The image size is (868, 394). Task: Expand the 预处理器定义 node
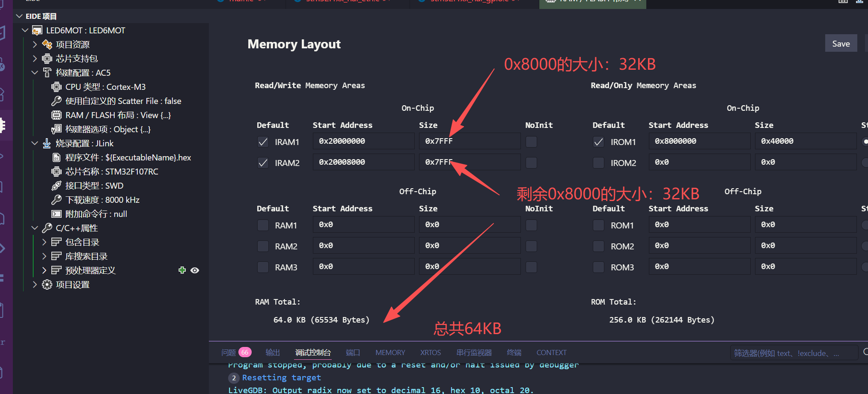pos(44,270)
